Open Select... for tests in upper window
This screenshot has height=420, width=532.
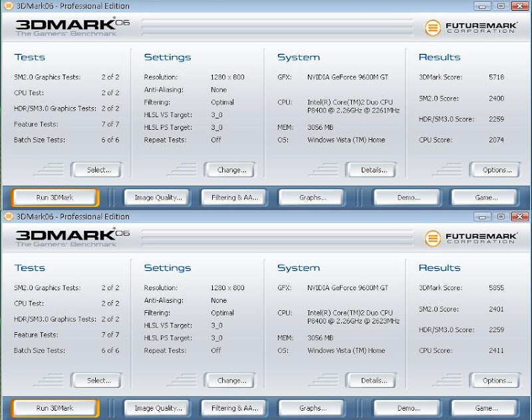(x=96, y=170)
